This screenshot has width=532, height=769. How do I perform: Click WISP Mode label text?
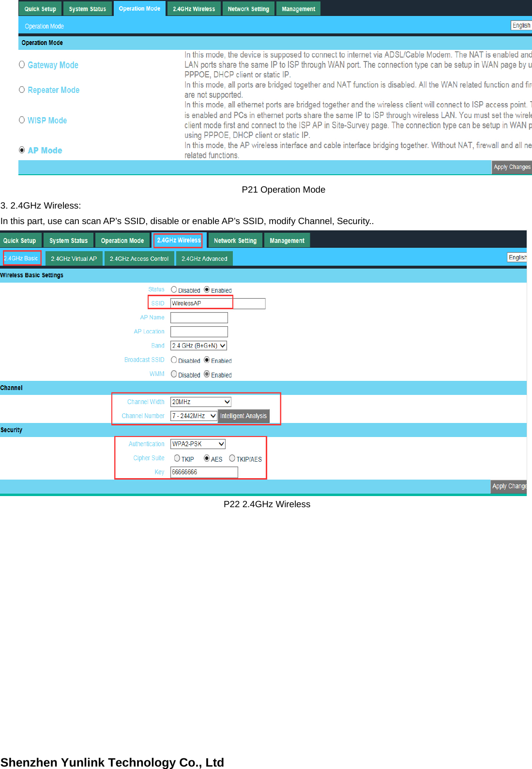(x=47, y=120)
